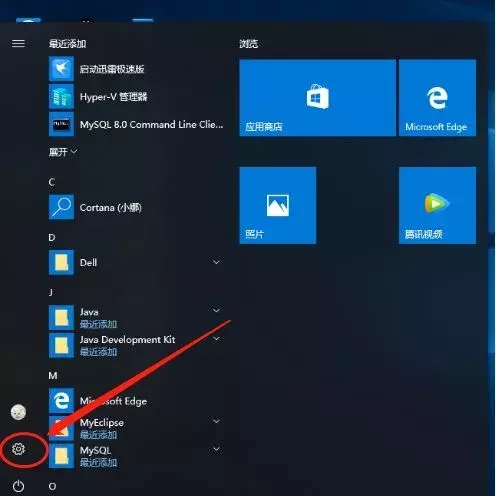Click the Cortana (小娜) label text
The height and width of the screenshot is (496, 496).
coord(111,207)
